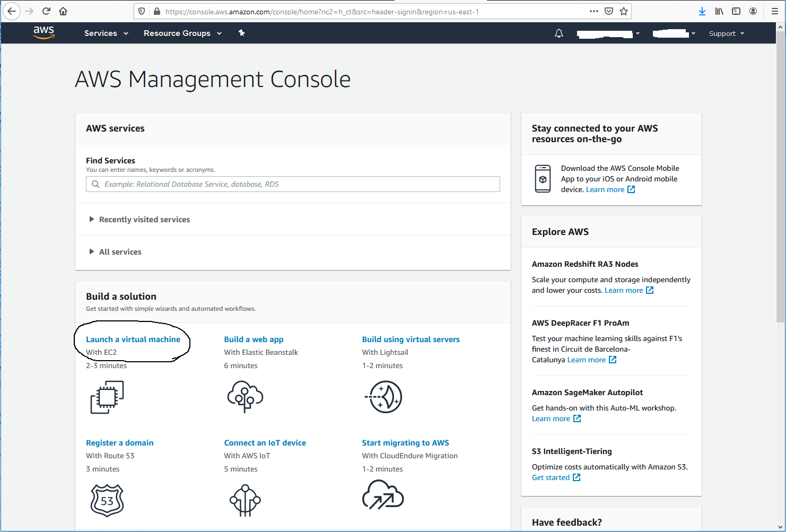Click the 'With EC2' text

101,352
